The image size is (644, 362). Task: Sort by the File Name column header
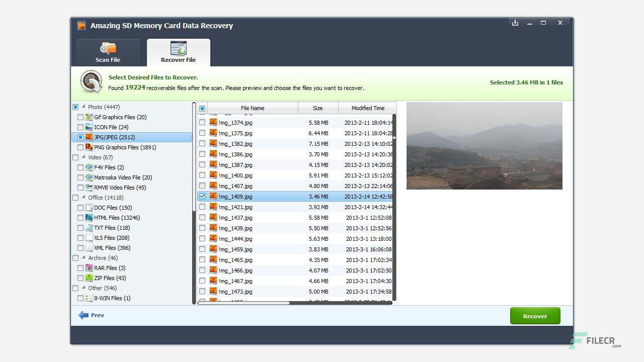coord(253,108)
